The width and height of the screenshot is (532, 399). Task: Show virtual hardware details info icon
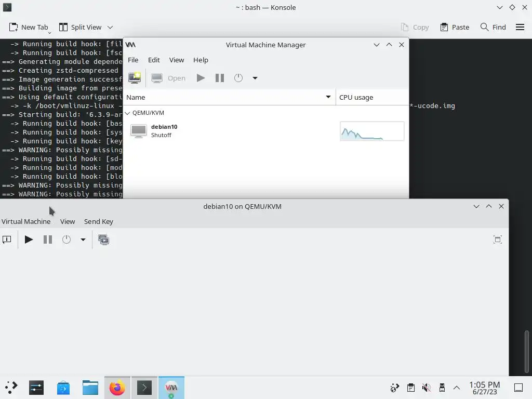(7, 240)
